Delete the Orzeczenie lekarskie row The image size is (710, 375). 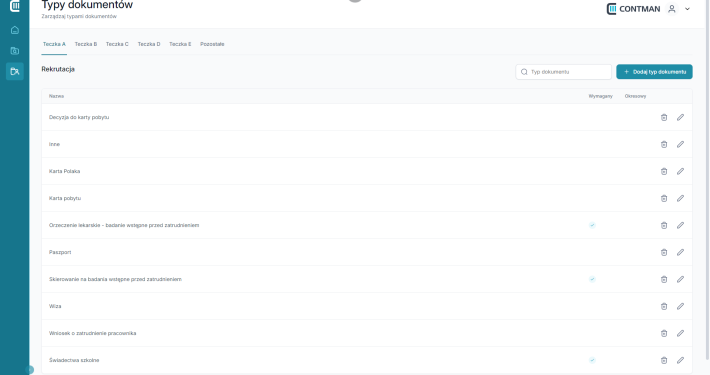click(664, 225)
